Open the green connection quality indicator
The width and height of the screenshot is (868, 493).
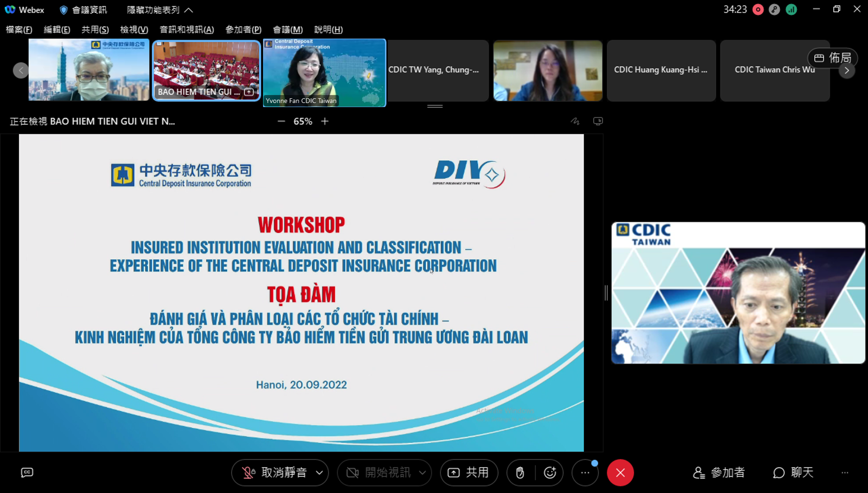pos(791,9)
